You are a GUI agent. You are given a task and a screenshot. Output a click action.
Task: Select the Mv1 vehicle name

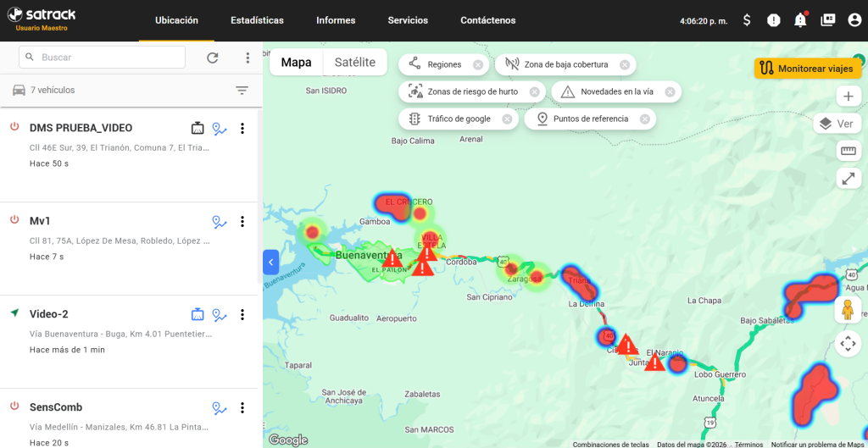coord(41,221)
